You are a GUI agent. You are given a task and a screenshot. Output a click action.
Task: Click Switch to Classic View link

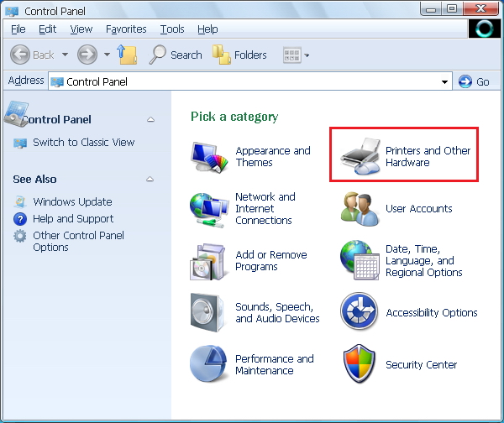tap(83, 143)
